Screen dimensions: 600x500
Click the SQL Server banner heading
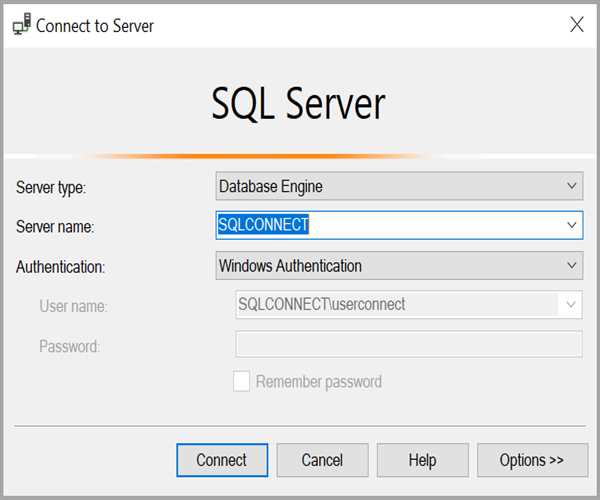click(298, 103)
